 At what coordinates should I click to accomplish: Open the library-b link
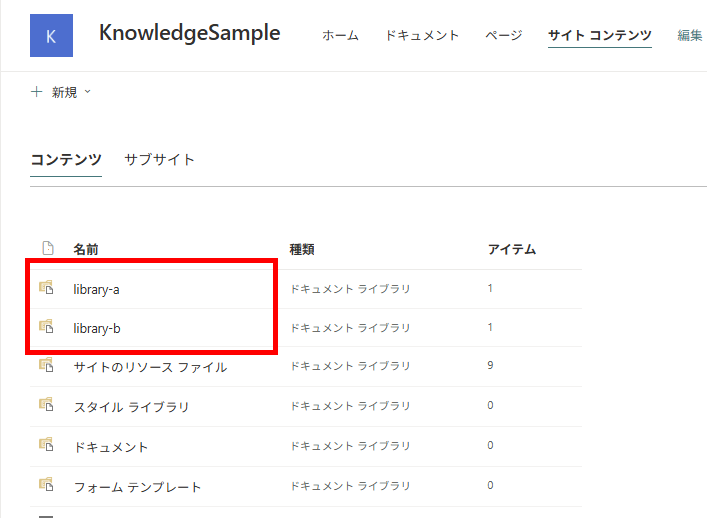pos(97,328)
